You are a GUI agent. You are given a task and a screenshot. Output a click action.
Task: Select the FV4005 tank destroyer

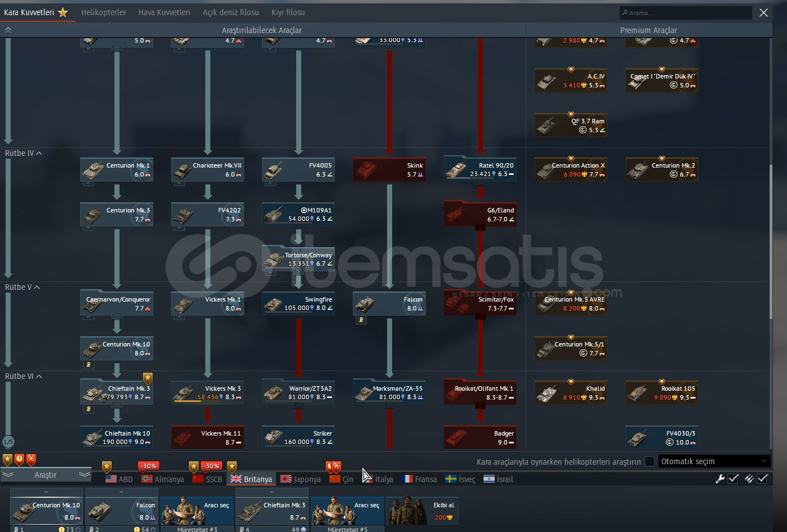(x=298, y=170)
